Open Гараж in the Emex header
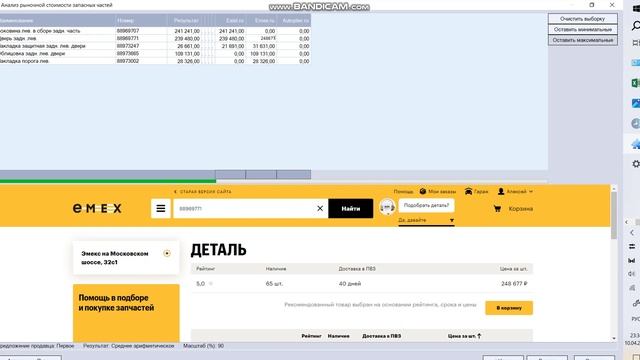 click(476, 191)
